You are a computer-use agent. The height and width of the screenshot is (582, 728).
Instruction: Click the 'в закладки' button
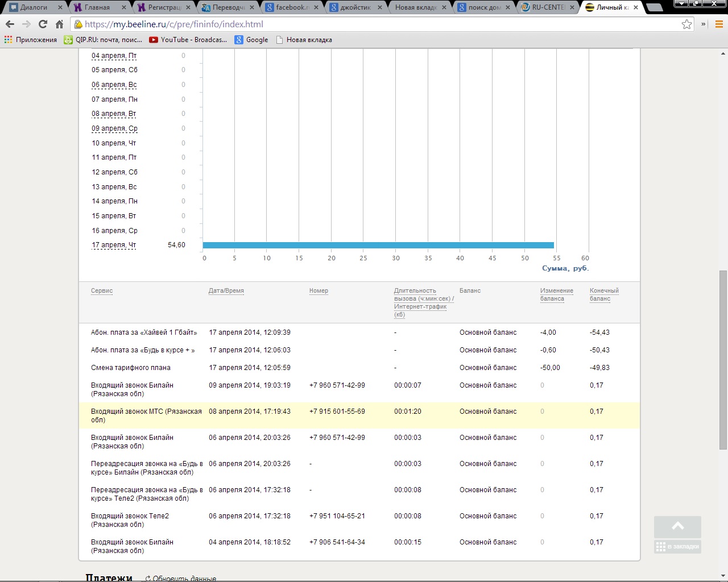click(677, 547)
